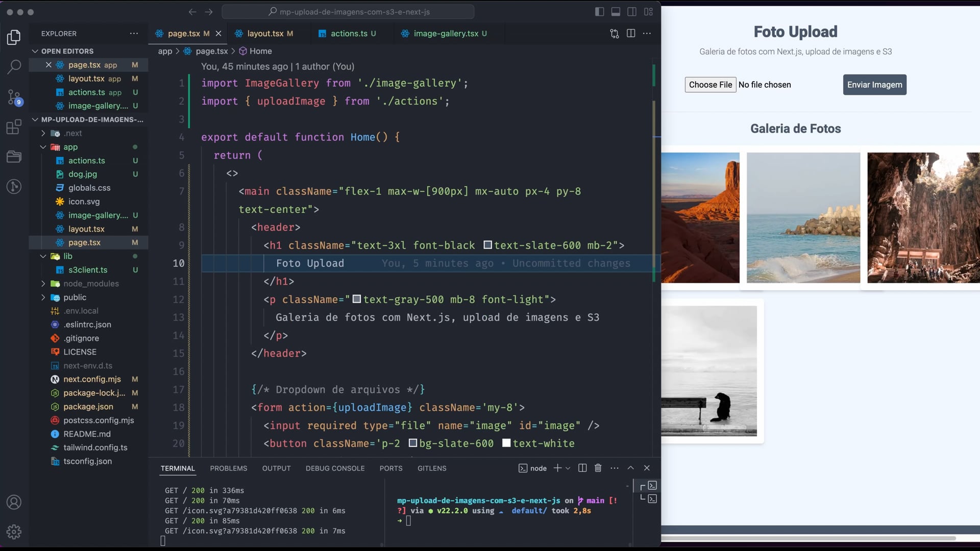Click the Enviar Imagem button
Image resolution: width=980 pixels, height=551 pixels.
pos(874,85)
